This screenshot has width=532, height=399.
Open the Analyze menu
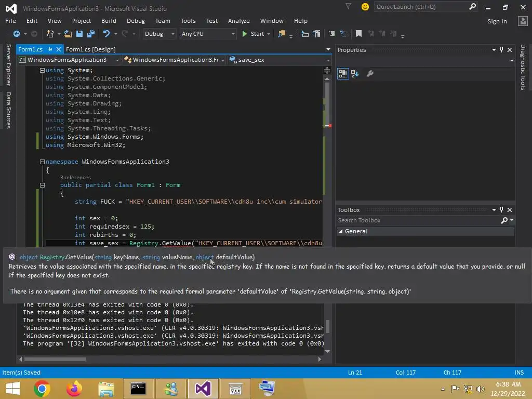tap(238, 21)
